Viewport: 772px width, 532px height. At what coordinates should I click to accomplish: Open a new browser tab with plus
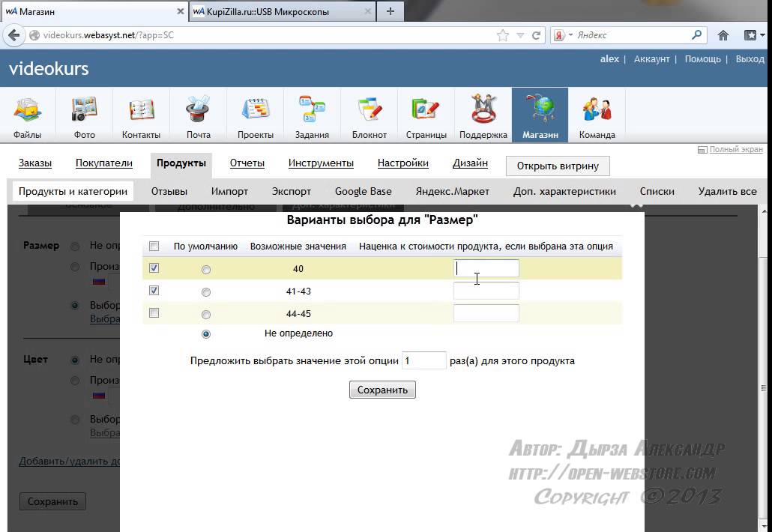(x=390, y=11)
